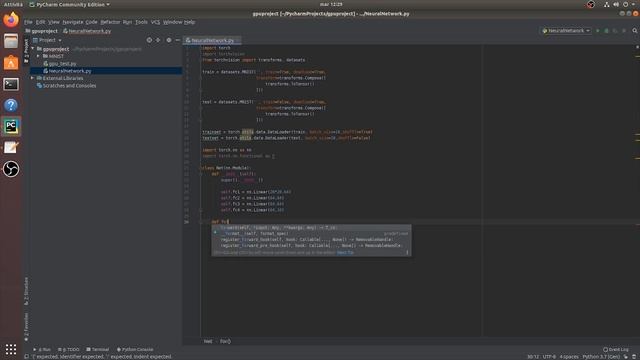Click the tool windows icon in status bar corner
640x360 pixels.
tap(27, 356)
